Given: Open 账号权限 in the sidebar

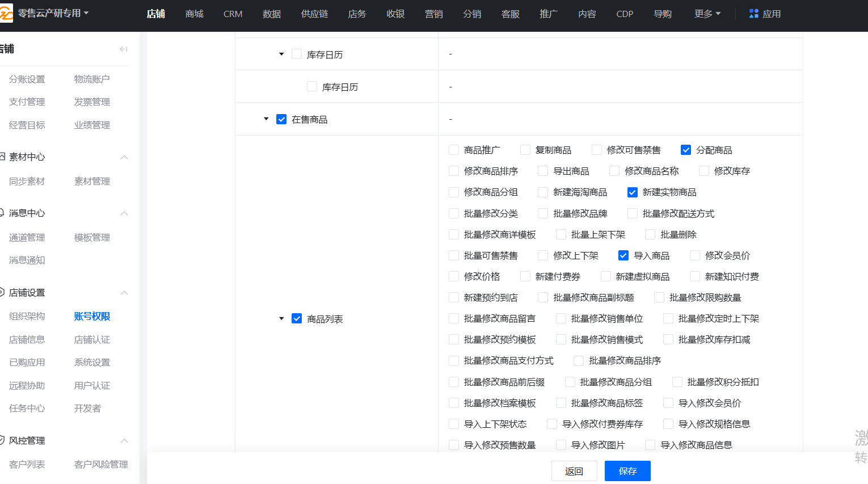Looking at the screenshot, I should [x=92, y=316].
